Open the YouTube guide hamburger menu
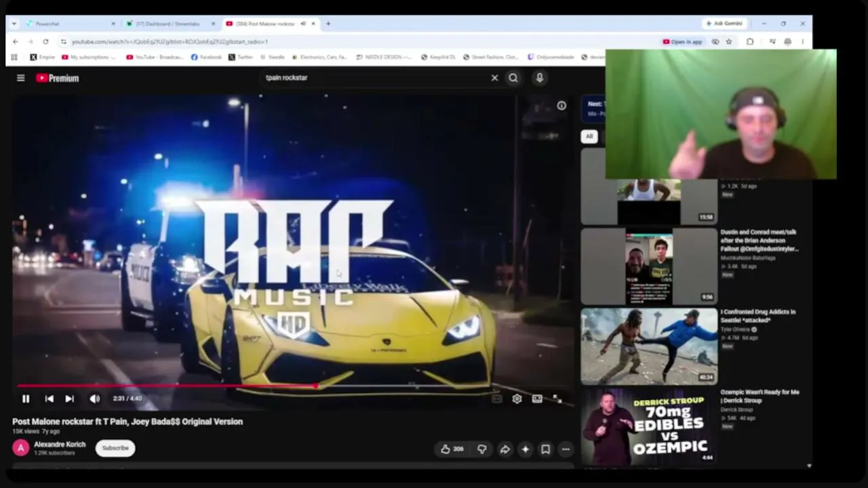Viewport: 868px width, 488px height. (x=21, y=78)
